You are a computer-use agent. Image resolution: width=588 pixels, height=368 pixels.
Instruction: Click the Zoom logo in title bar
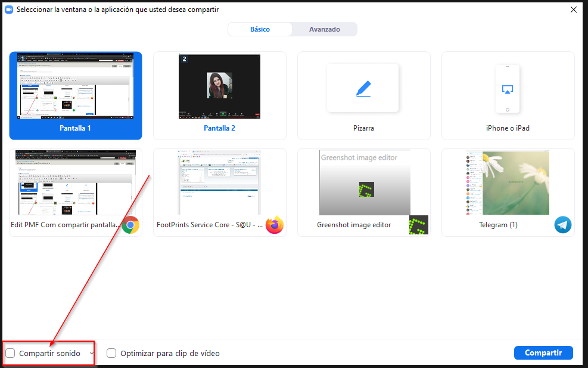[x=9, y=10]
